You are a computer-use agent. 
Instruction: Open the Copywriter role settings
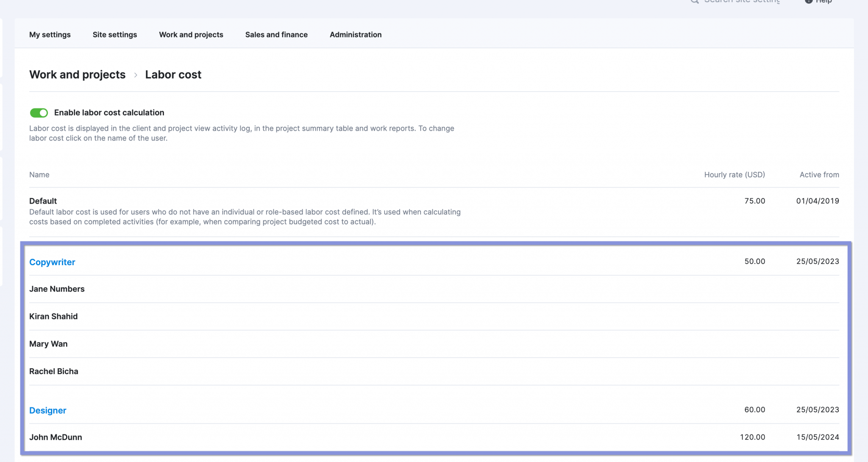point(52,262)
